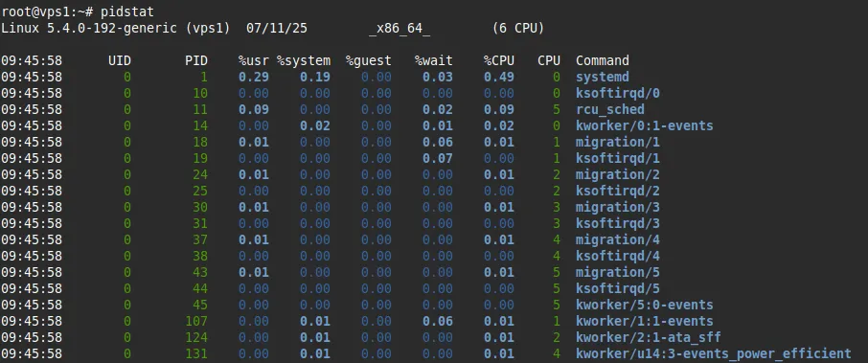The height and width of the screenshot is (363, 868).
Task: Click the 0.03 %wait value for systemd
Action: click(438, 77)
